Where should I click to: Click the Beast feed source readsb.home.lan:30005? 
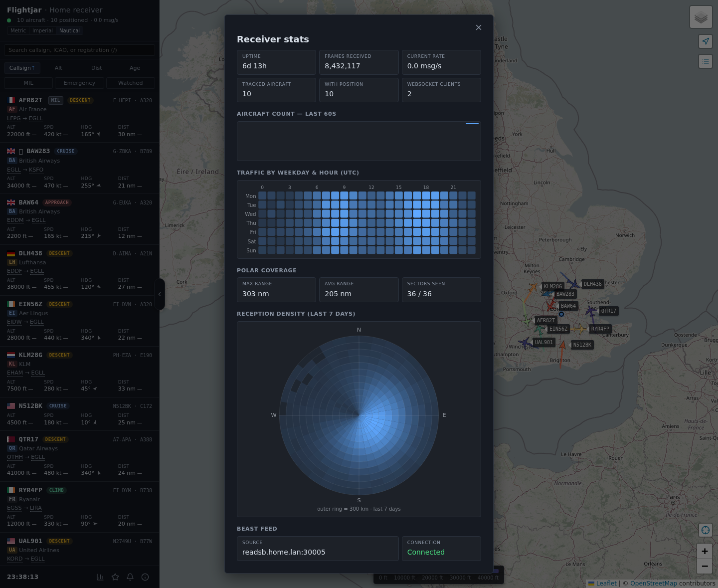point(284,552)
